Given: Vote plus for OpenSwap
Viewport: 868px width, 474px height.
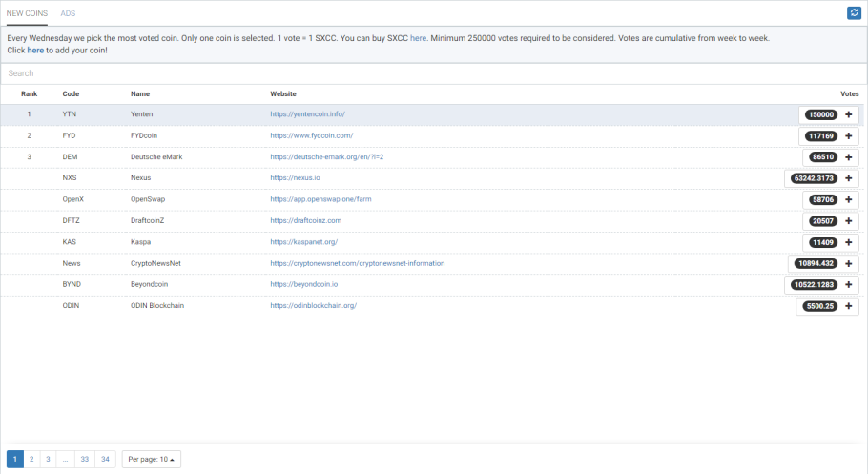Looking at the screenshot, I should click(849, 200).
